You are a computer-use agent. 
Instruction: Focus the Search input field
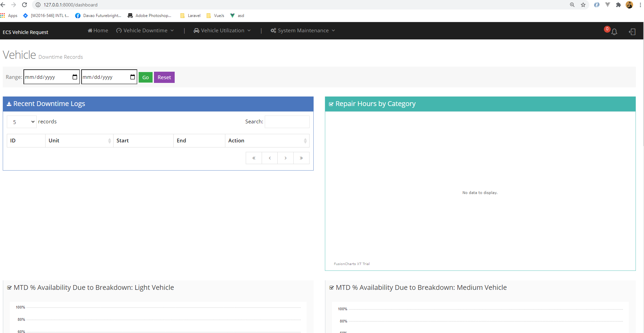click(x=287, y=122)
